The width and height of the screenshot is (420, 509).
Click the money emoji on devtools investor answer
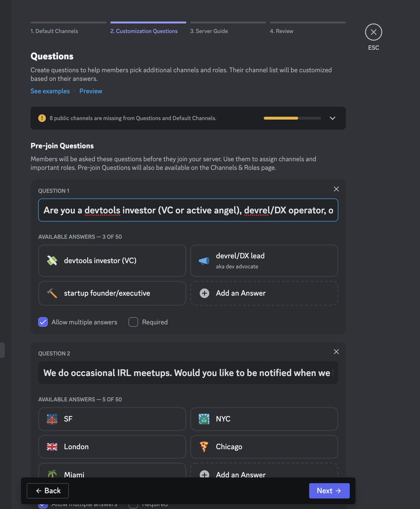pos(52,261)
